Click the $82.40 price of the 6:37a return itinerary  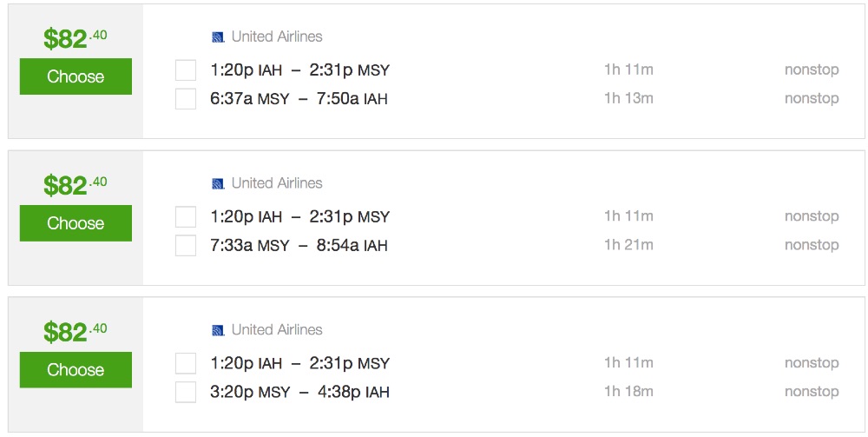(x=76, y=39)
